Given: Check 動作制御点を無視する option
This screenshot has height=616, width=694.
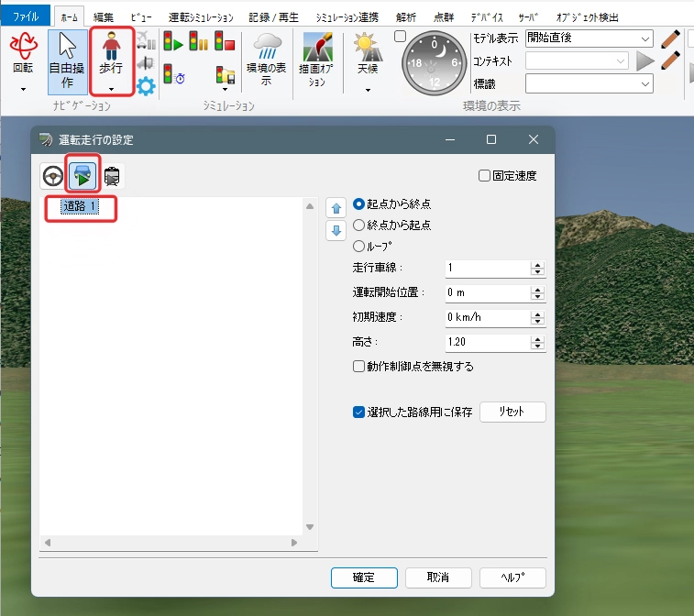Looking at the screenshot, I should point(359,367).
